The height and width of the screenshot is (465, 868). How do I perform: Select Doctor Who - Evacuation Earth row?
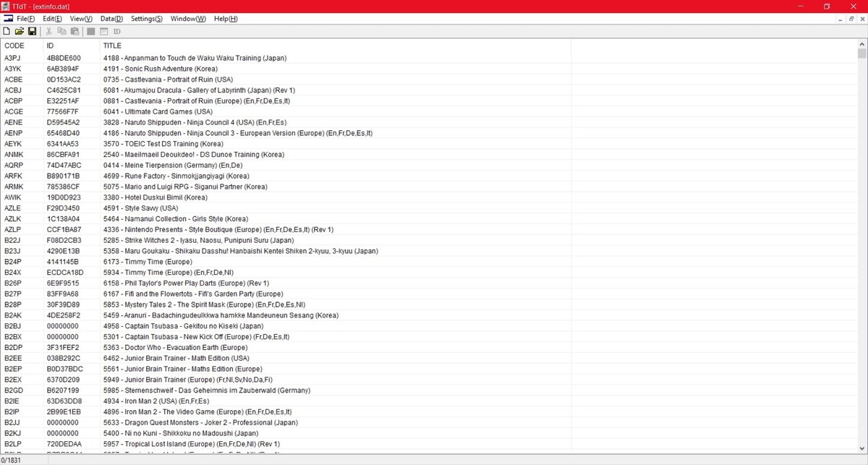point(428,347)
